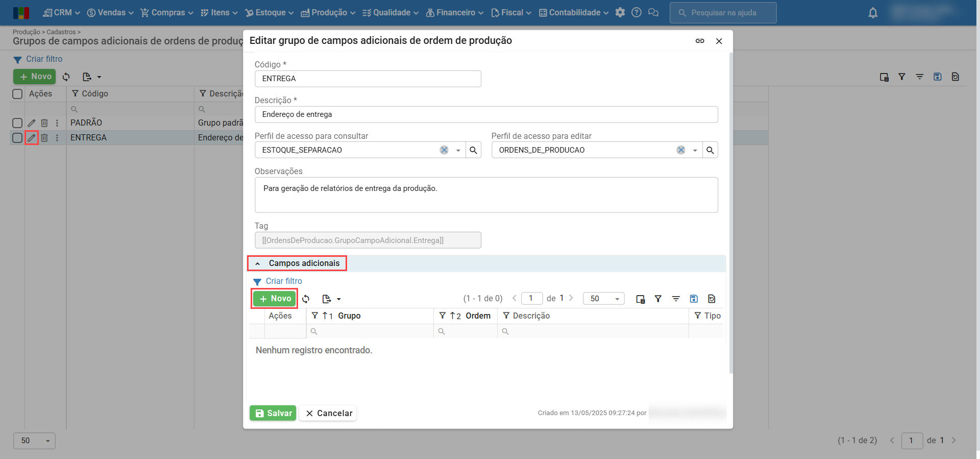This screenshot has height=459, width=980.
Task: Create new group with main Novo button
Action: pyautogui.click(x=35, y=77)
